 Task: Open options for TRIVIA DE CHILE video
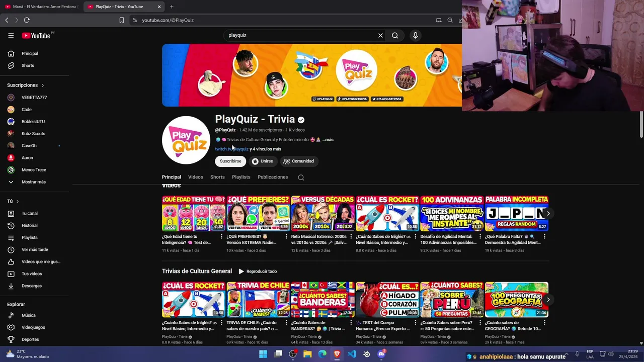[286, 323]
